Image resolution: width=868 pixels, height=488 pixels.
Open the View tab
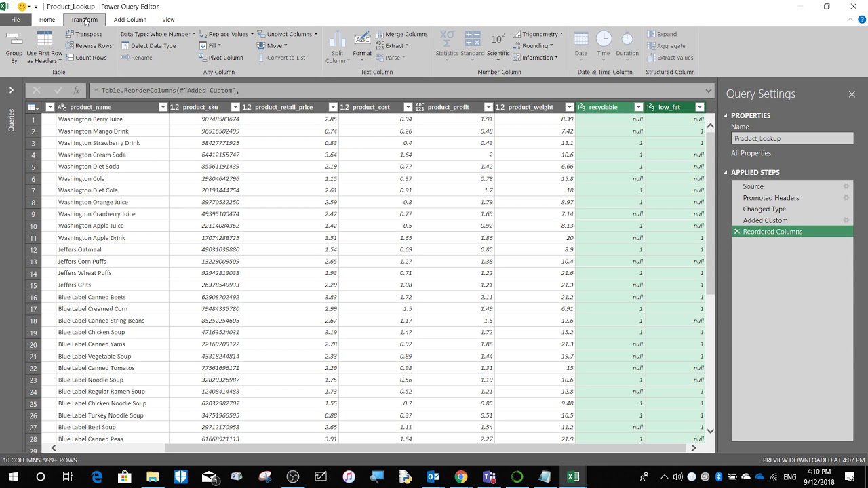tap(168, 20)
